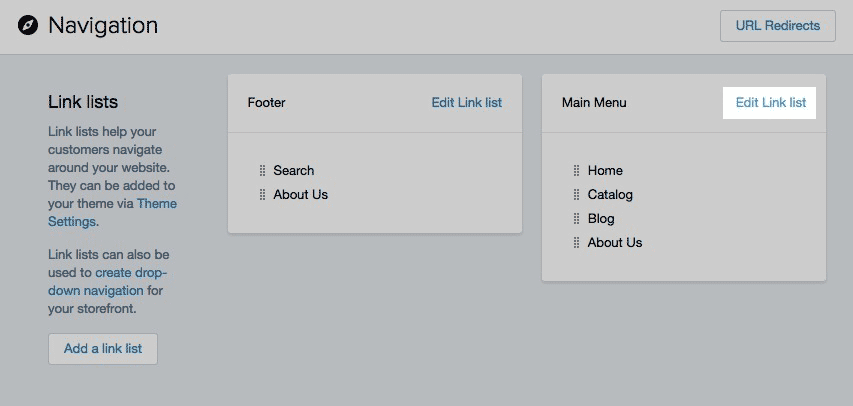Click the drag handle next to Footer About Us
The width and height of the screenshot is (853, 406).
262,195
